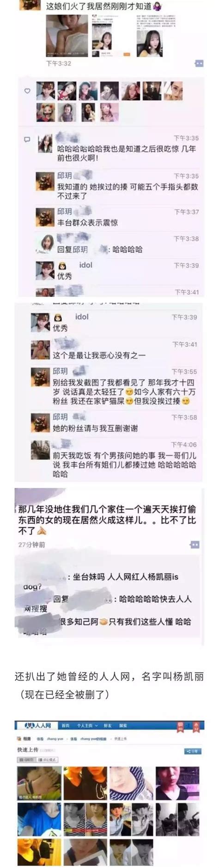The height and width of the screenshot is (868, 219).
Task: Switch to 缩略图 view mode
Action: pos(25,759)
